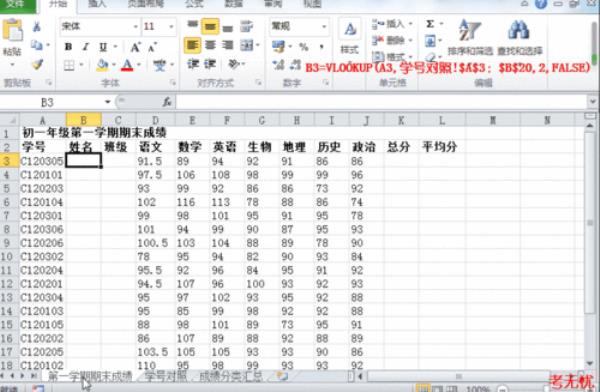Screen dimensions: 600x392
Task: Click the insert new worksheet tab icon
Action: coord(282,376)
